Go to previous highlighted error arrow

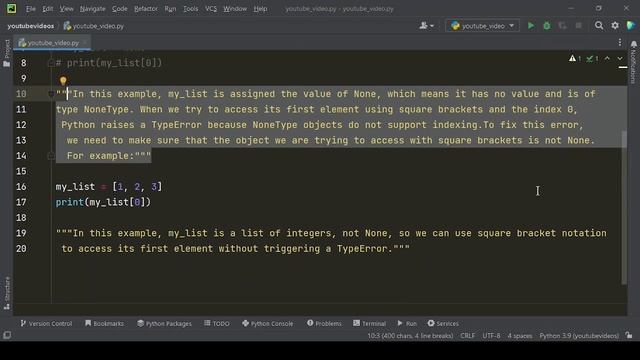coord(607,59)
